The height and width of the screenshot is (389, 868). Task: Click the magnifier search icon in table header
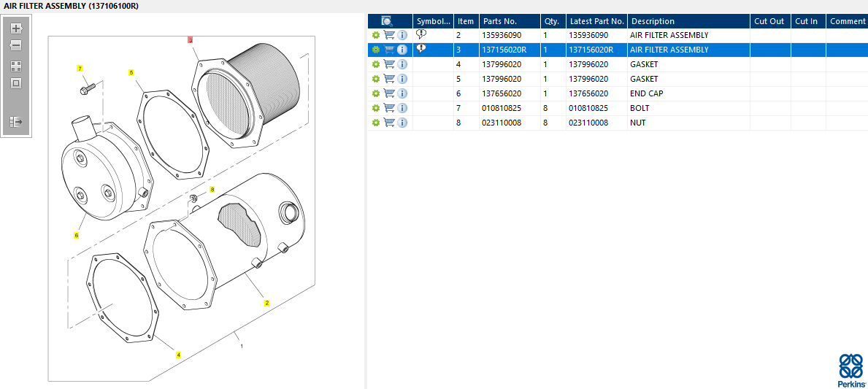(387, 21)
